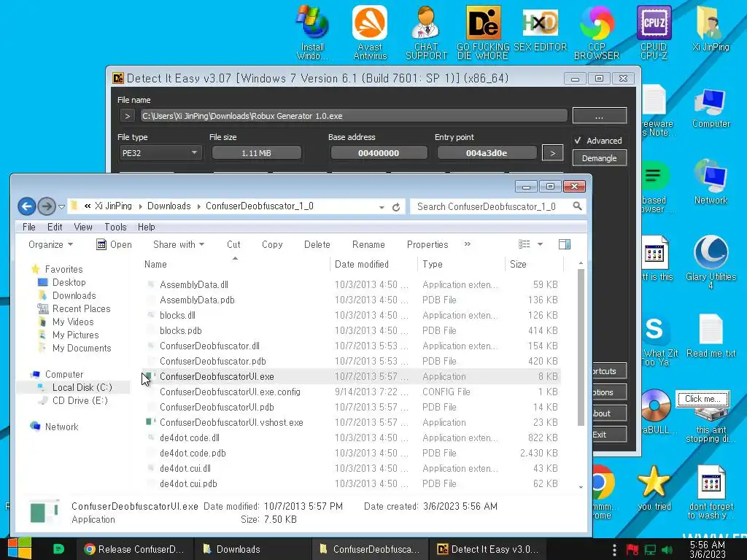The height and width of the screenshot is (560, 747).
Task: Open the Detect It Easy desktop shortcut icon
Action: tap(483, 32)
